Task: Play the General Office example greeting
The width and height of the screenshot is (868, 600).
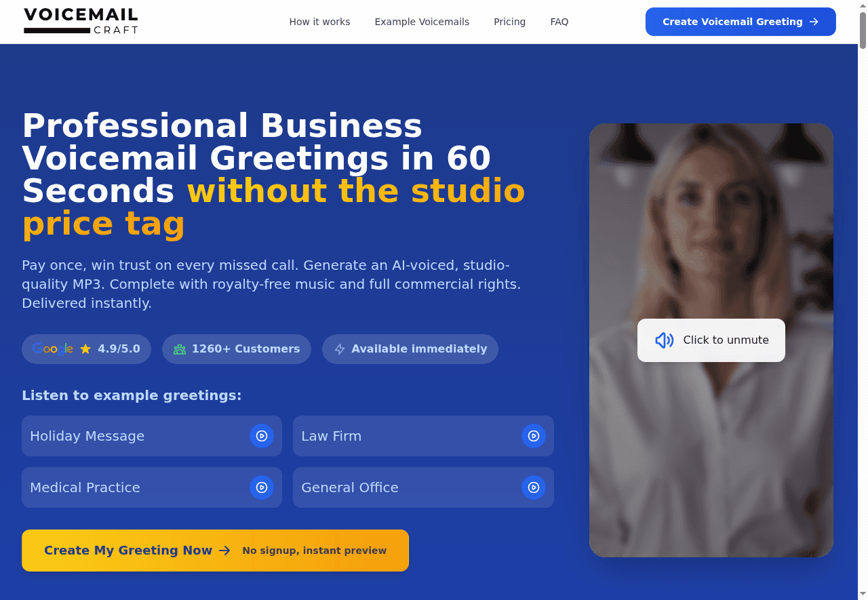Action: pos(534,487)
